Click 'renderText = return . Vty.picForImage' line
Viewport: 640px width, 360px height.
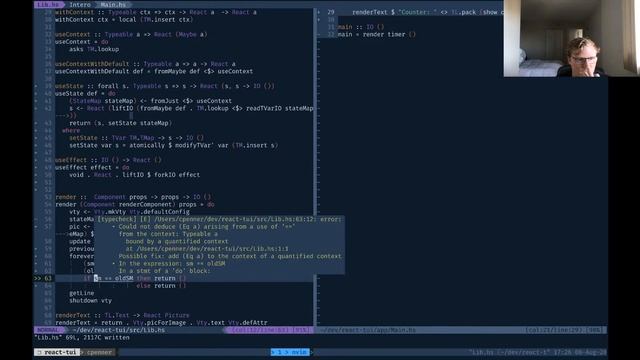(161, 322)
